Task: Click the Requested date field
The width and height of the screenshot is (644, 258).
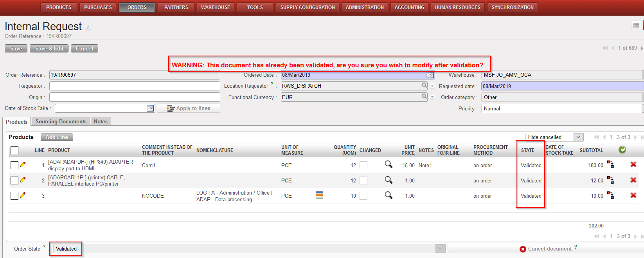Action: (x=562, y=86)
